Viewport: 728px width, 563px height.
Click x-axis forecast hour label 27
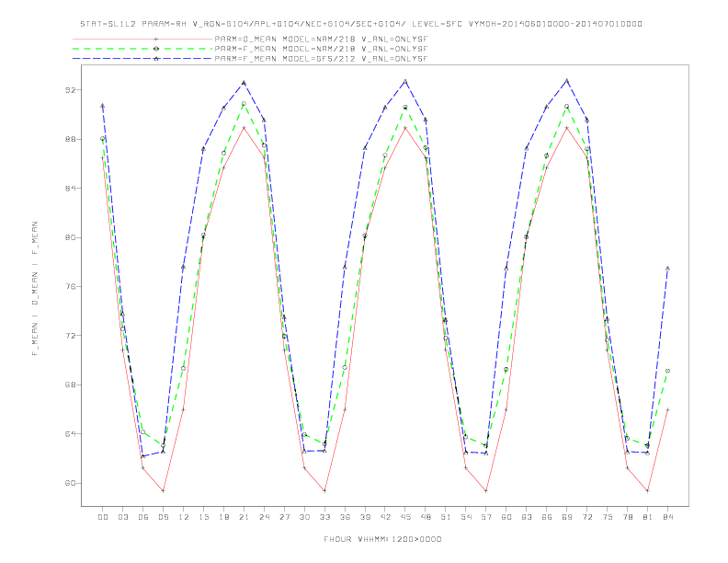tap(284, 517)
